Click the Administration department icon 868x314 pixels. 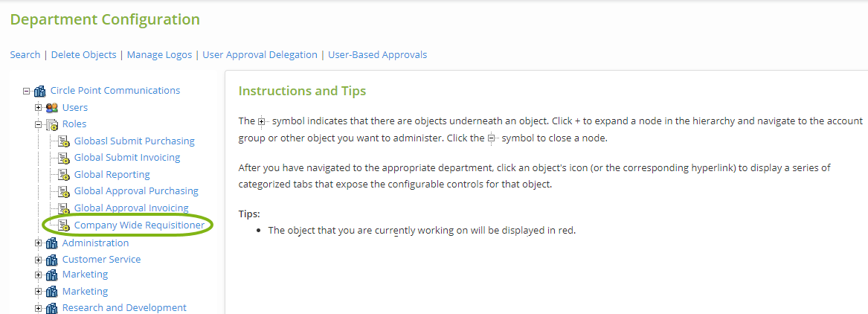(51, 243)
